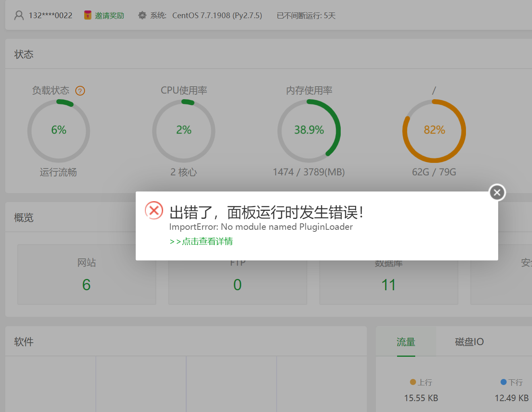Click the CPU使用率 label
The height and width of the screenshot is (412, 532).
pos(184,90)
